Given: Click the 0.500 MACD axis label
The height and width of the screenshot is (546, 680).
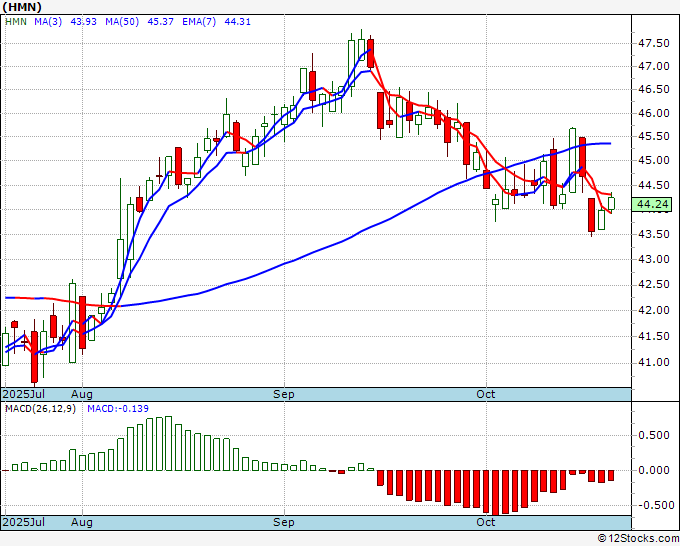Looking at the screenshot, I should [x=654, y=435].
